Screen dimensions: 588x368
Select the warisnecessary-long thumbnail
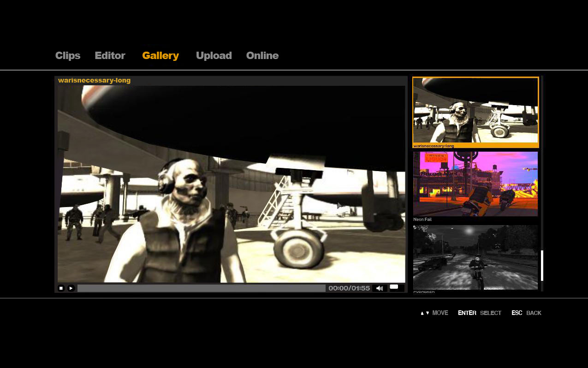[475, 112]
